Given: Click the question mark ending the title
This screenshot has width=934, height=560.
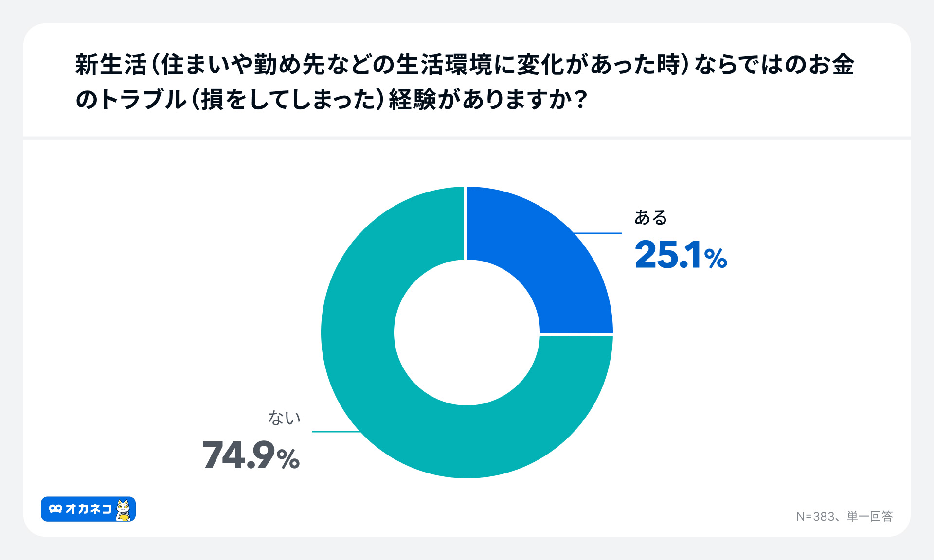Looking at the screenshot, I should pos(580,100).
